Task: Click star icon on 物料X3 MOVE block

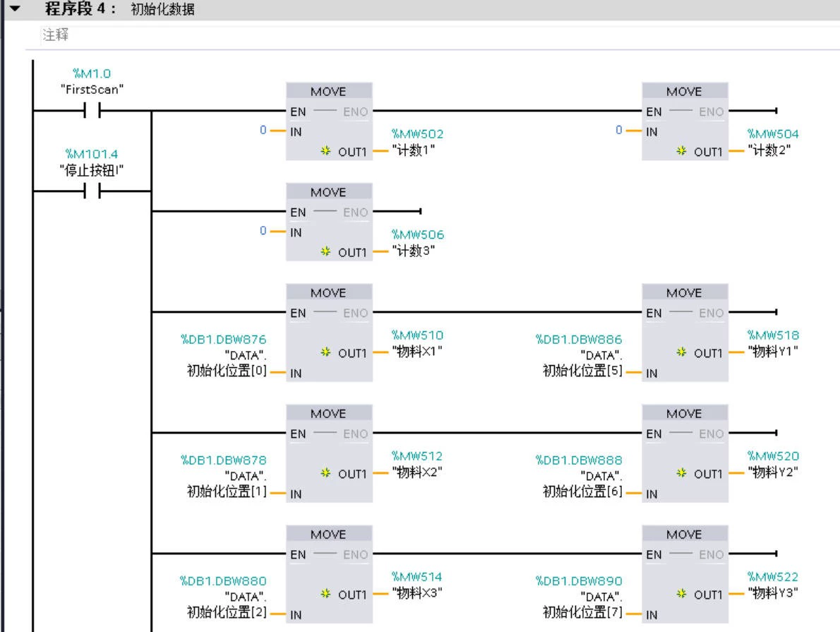Action: (x=325, y=593)
